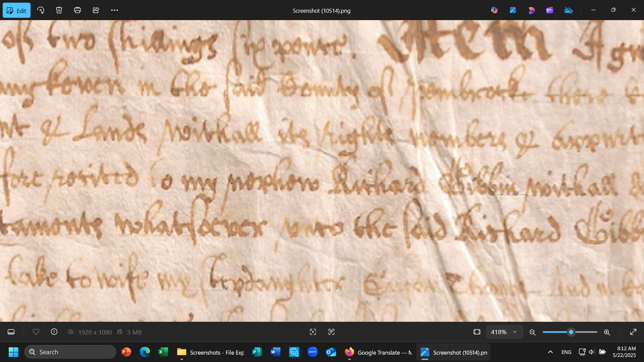Open the Edit mode
Screen dimensions: 644x362
click(16, 10)
